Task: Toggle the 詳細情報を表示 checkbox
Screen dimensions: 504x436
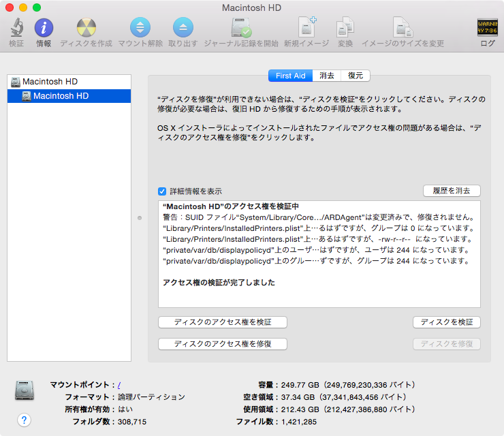Action: click(x=162, y=191)
